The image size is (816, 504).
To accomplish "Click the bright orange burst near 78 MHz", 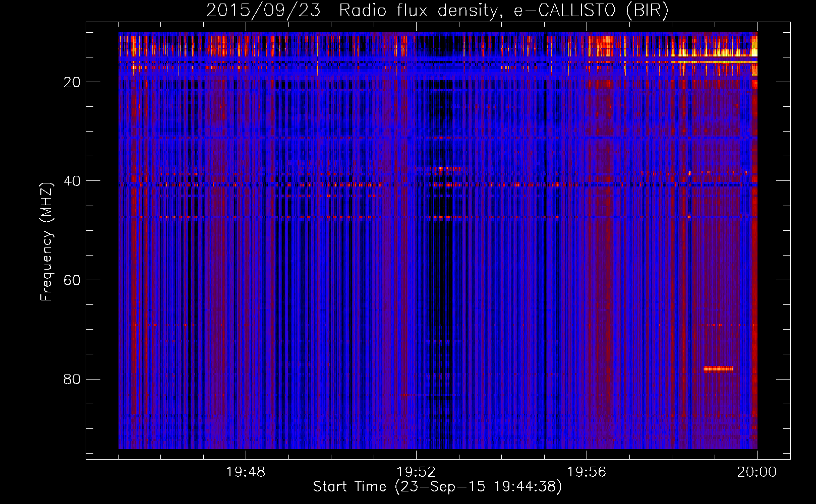I will (x=719, y=368).
